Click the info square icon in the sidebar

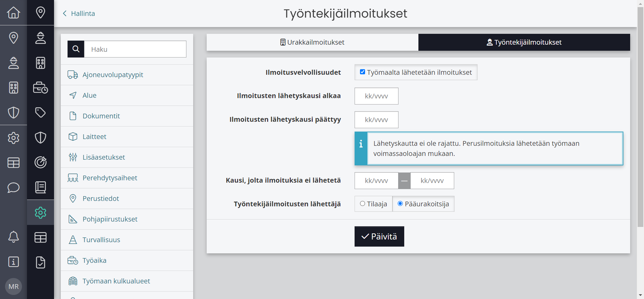click(x=14, y=262)
